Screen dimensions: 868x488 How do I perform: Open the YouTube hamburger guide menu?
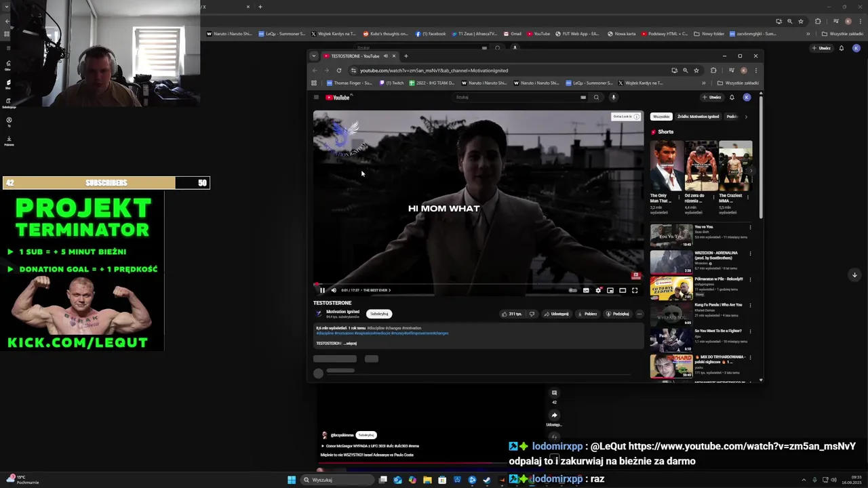click(316, 98)
